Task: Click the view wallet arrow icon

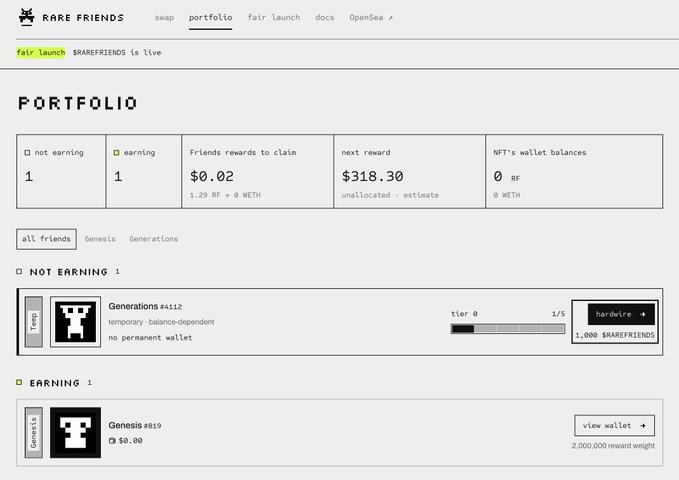Action: click(x=643, y=426)
